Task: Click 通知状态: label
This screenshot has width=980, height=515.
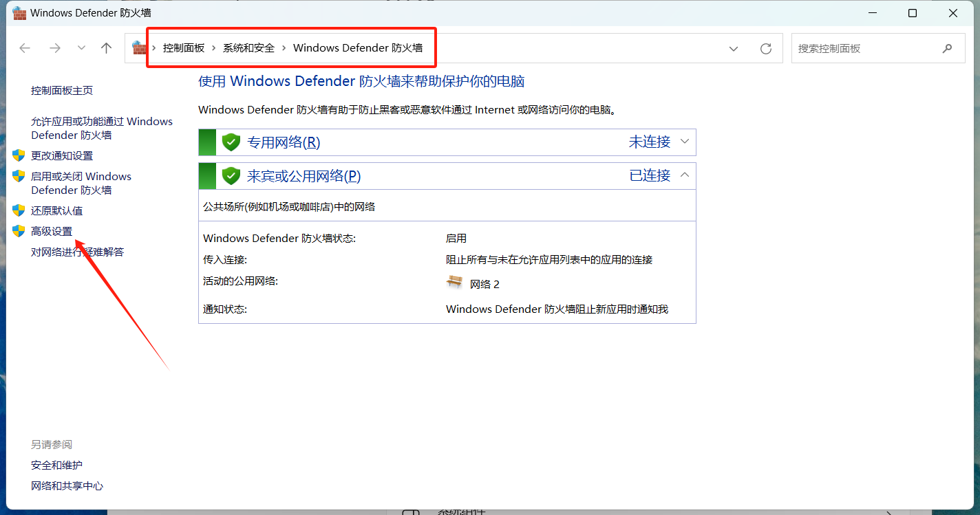Action: tap(225, 309)
